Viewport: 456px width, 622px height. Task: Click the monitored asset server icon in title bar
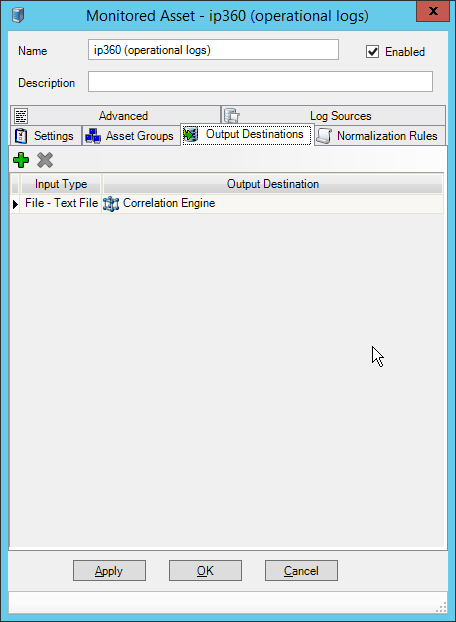tap(18, 15)
